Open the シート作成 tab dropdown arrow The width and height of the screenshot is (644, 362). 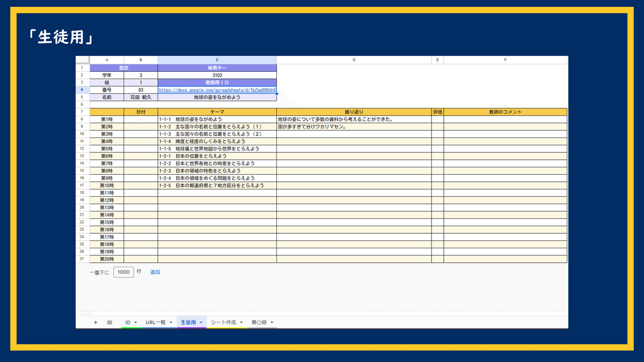pos(241,322)
